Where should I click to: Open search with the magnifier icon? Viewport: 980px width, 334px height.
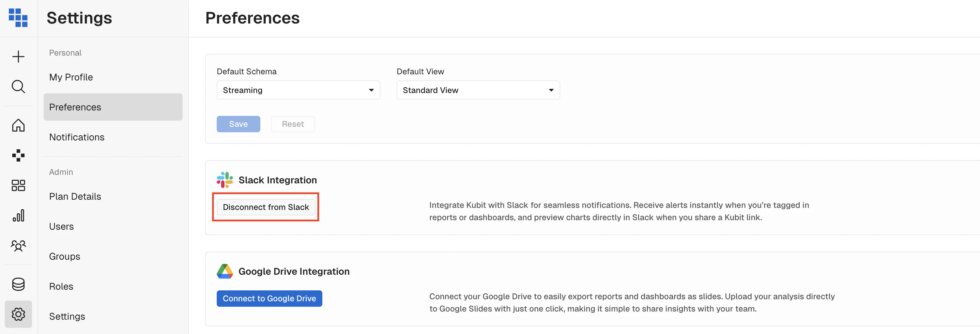(x=18, y=87)
